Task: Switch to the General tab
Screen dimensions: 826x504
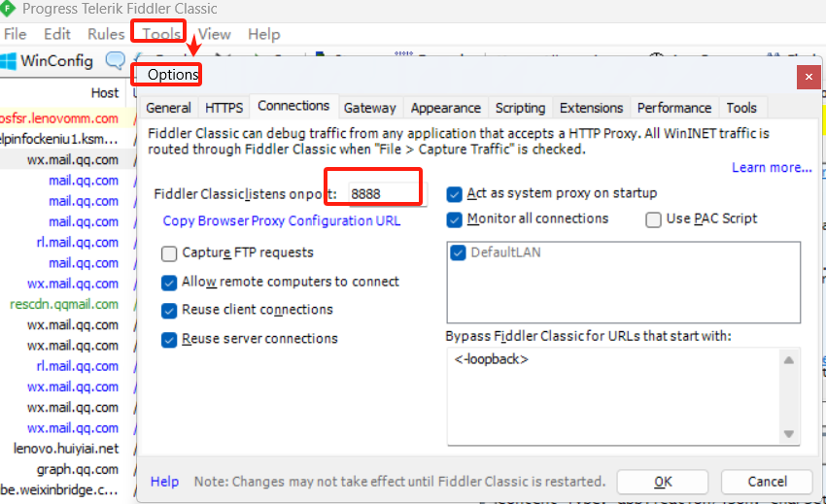Action: click(168, 108)
